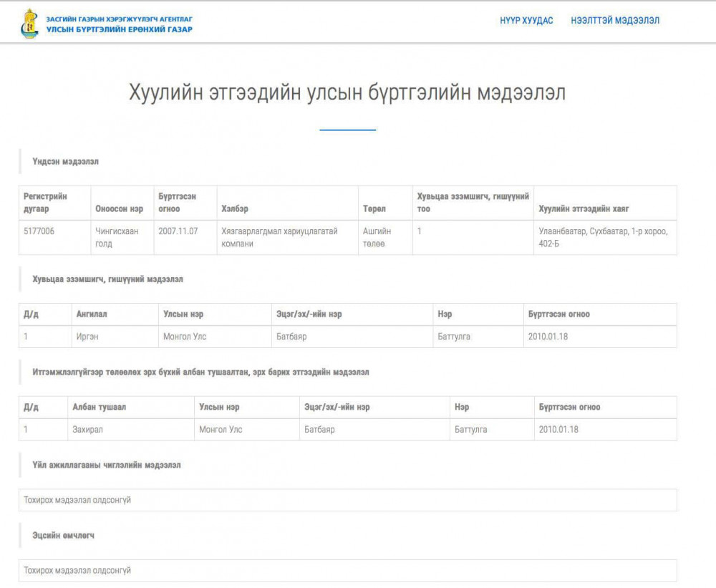Click the ЗАСГИЙН ГАЗРЫН ХЭРЭГЖҮҮЛЭГЧ АГЕНТЛАГ text
Screen dimensions: 716x588
pyautogui.click(x=119, y=19)
